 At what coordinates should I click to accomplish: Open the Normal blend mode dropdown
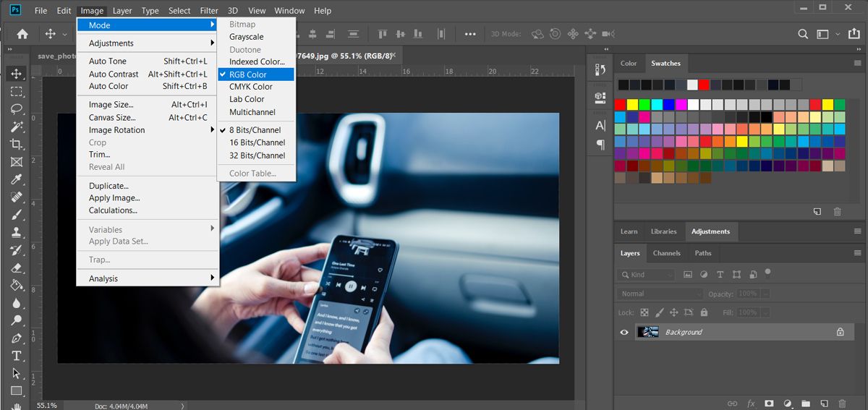click(x=660, y=294)
